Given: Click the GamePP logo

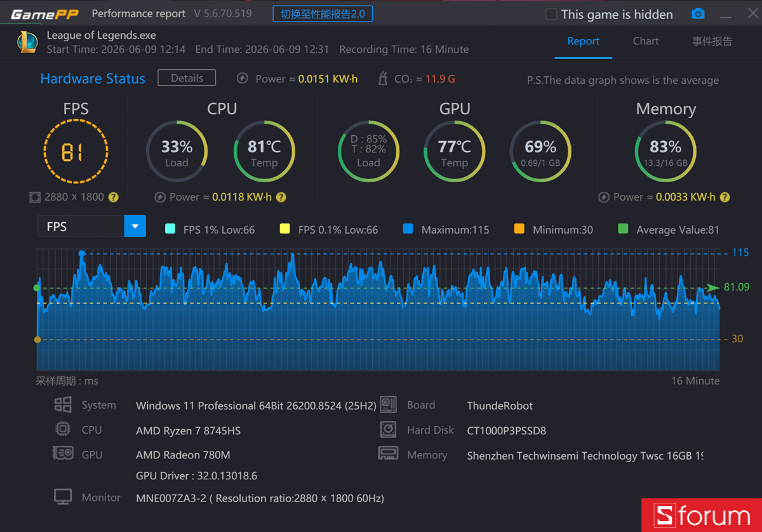Looking at the screenshot, I should click(44, 14).
